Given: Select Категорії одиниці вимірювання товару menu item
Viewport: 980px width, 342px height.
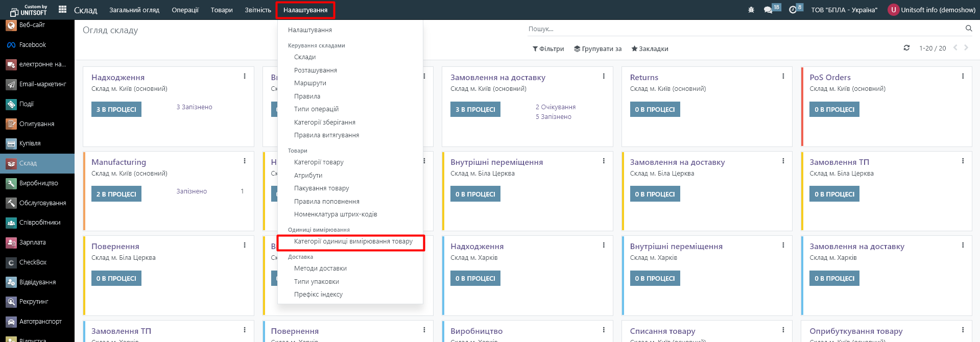Looking at the screenshot, I should (x=353, y=241).
